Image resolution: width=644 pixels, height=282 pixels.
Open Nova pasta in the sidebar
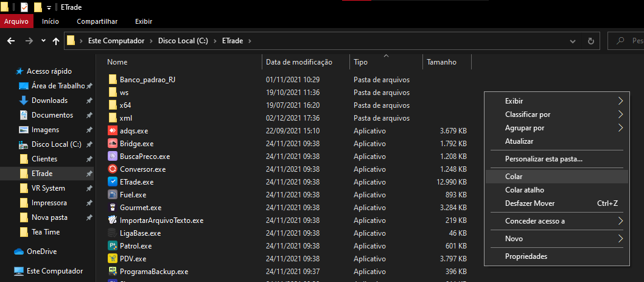[x=49, y=217]
